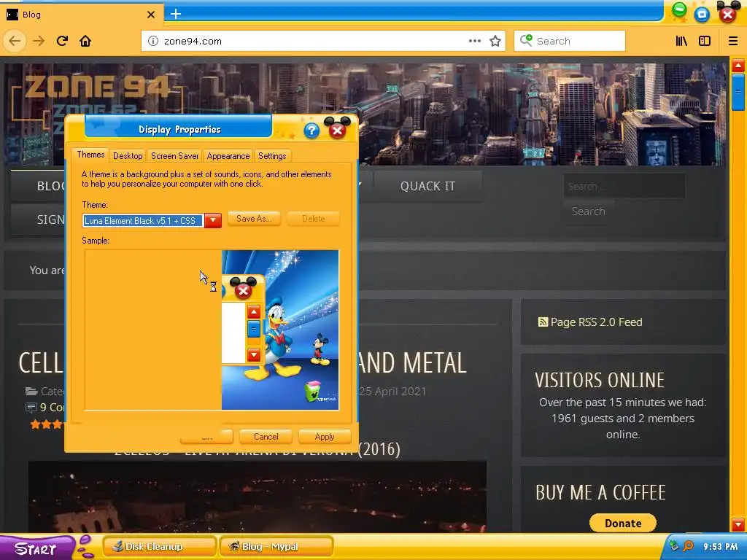747x560 pixels.
Task: View site information icon in address bar
Action: pos(153,41)
